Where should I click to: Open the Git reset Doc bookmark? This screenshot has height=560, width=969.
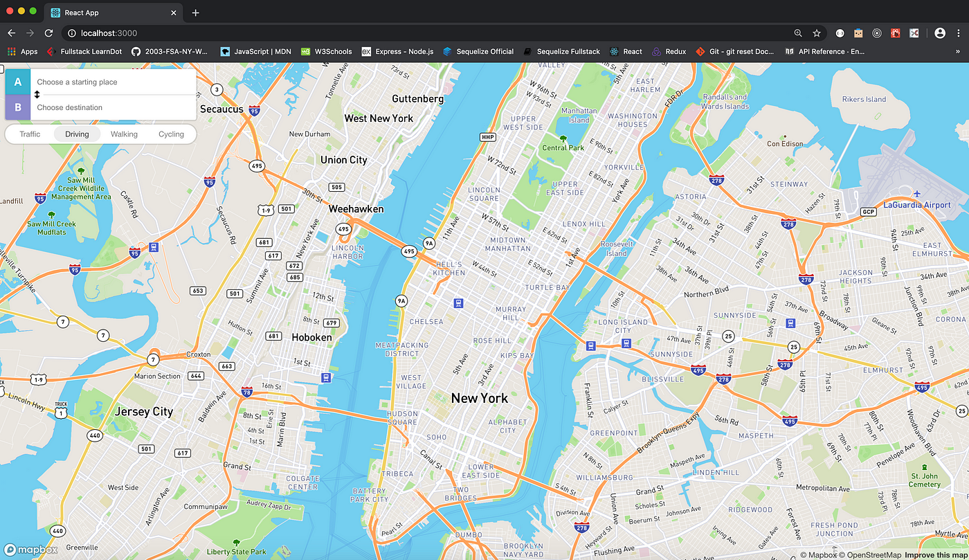click(x=736, y=51)
